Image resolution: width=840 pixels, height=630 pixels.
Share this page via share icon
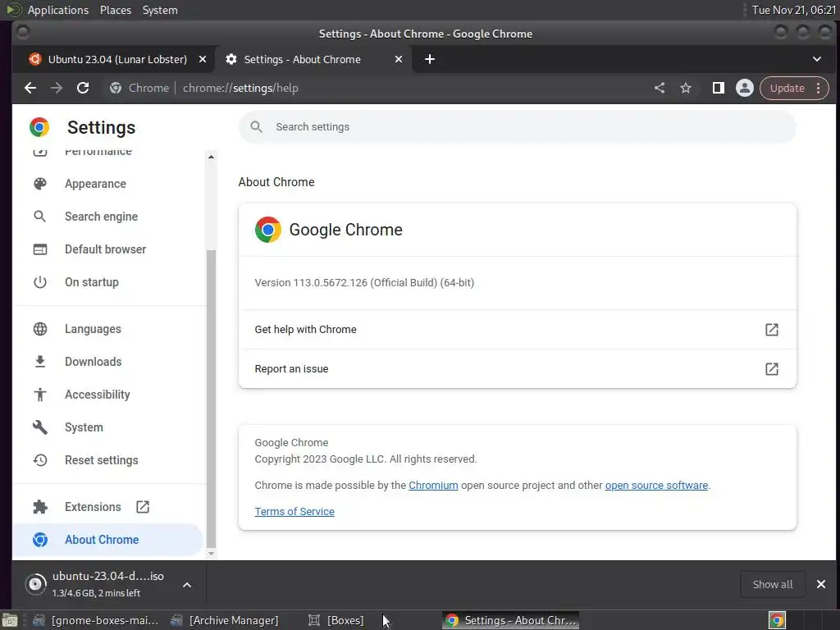(x=660, y=88)
